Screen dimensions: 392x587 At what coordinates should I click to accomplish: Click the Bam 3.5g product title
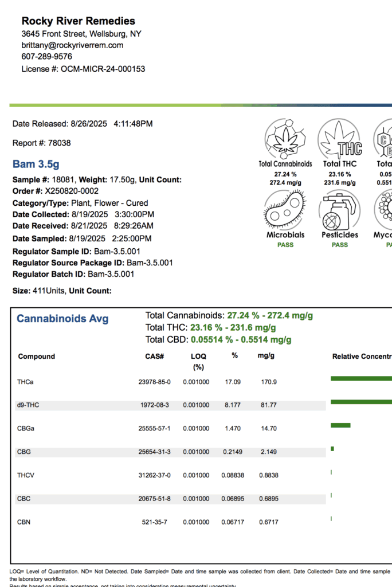click(36, 165)
